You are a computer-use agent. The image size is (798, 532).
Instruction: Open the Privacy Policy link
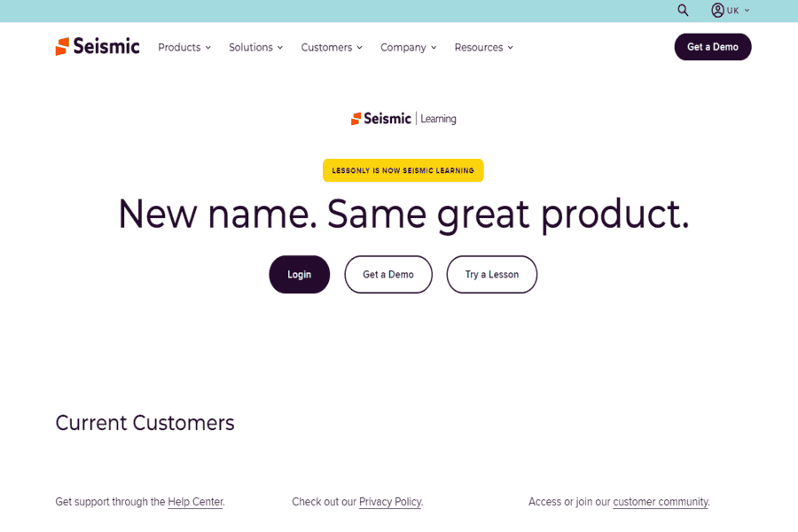pos(390,502)
